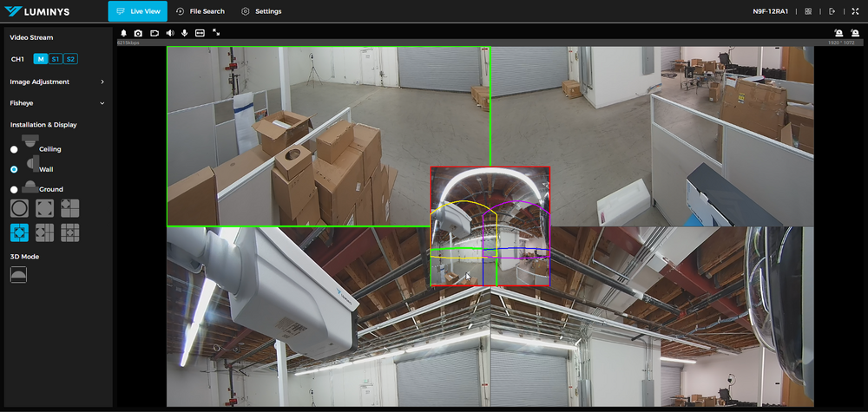
Task: Select the Ceiling installation radio button
Action: tap(14, 149)
